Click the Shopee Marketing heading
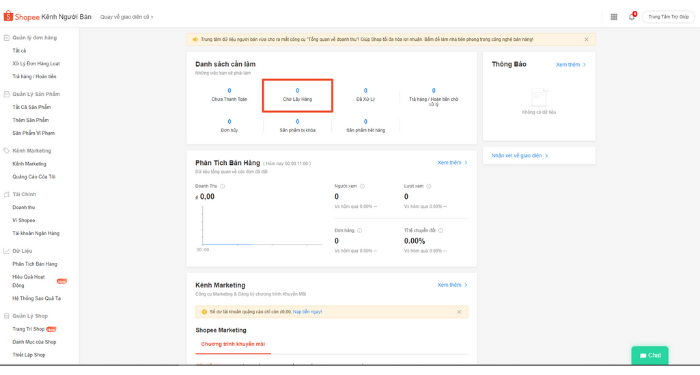 tap(221, 330)
